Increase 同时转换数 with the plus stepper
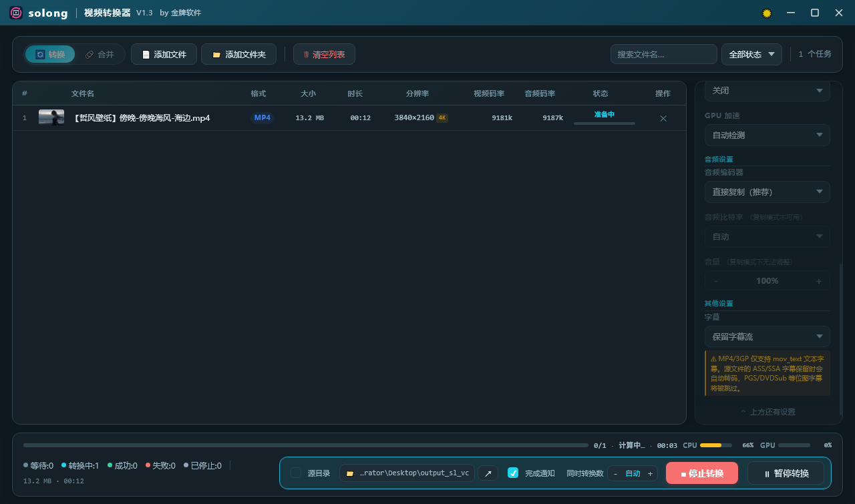 coord(650,473)
